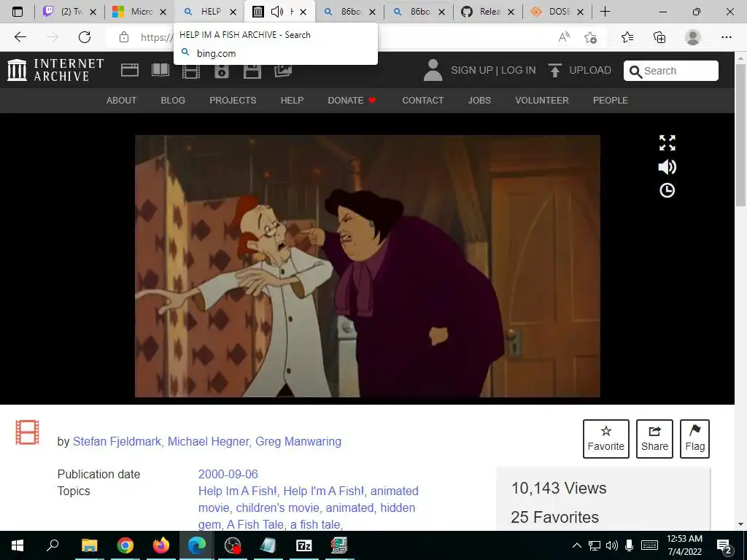Enter fullscreen with the expand arrows icon
Screen dimensions: 747x560
[667, 143]
